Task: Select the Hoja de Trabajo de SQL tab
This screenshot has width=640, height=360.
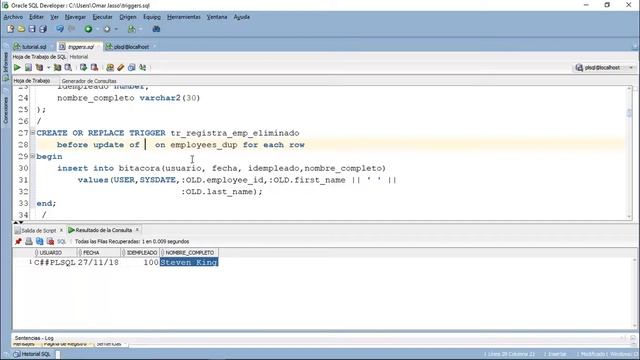Action: click(39, 57)
